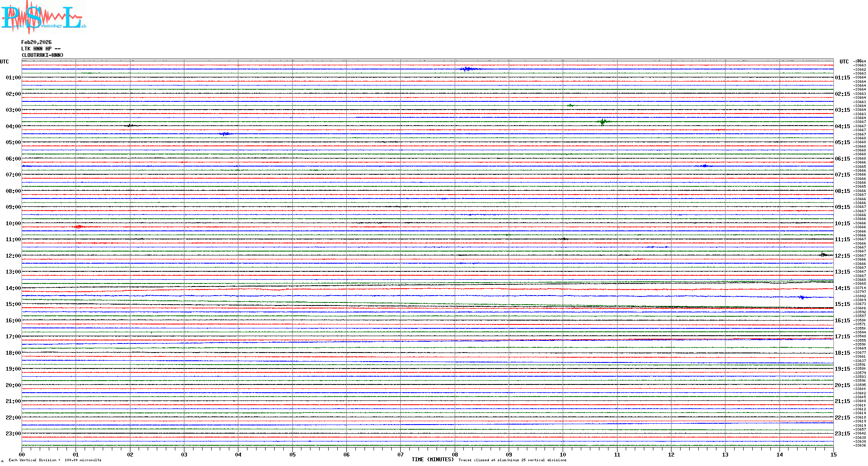The image size is (868, 466).
Task: Click the 14:00 left hour label
Action: point(13,288)
